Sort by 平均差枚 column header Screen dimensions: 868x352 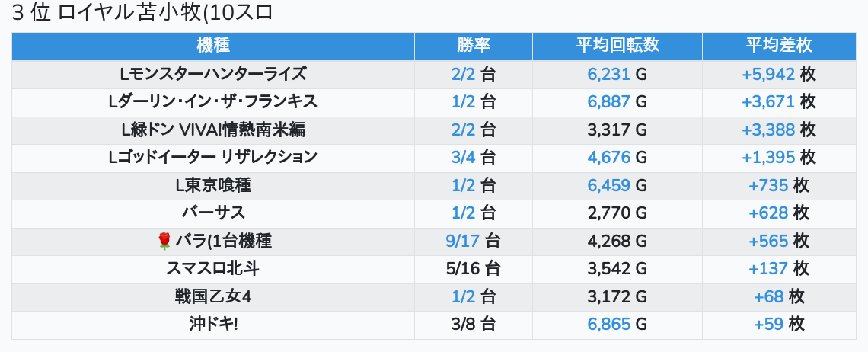(x=779, y=46)
